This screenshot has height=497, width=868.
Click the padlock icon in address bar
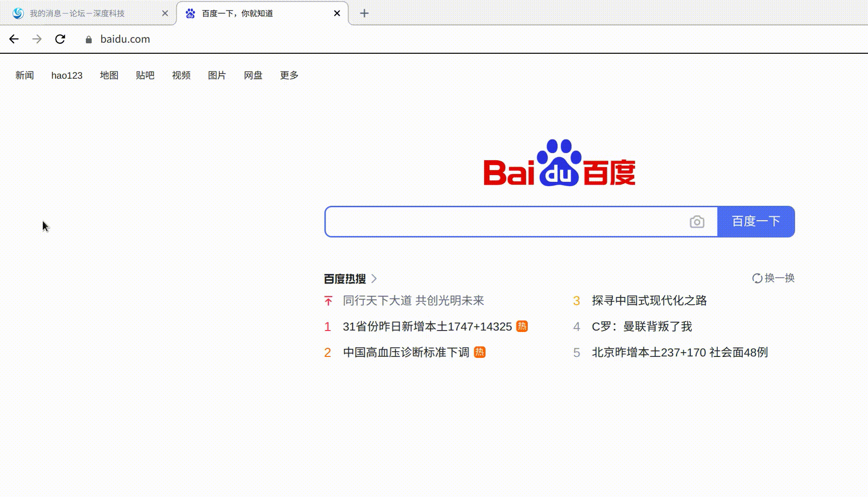(x=88, y=39)
